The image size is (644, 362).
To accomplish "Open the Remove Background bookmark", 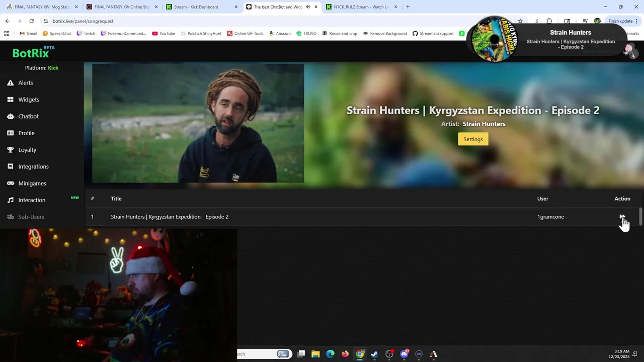I will click(385, 34).
